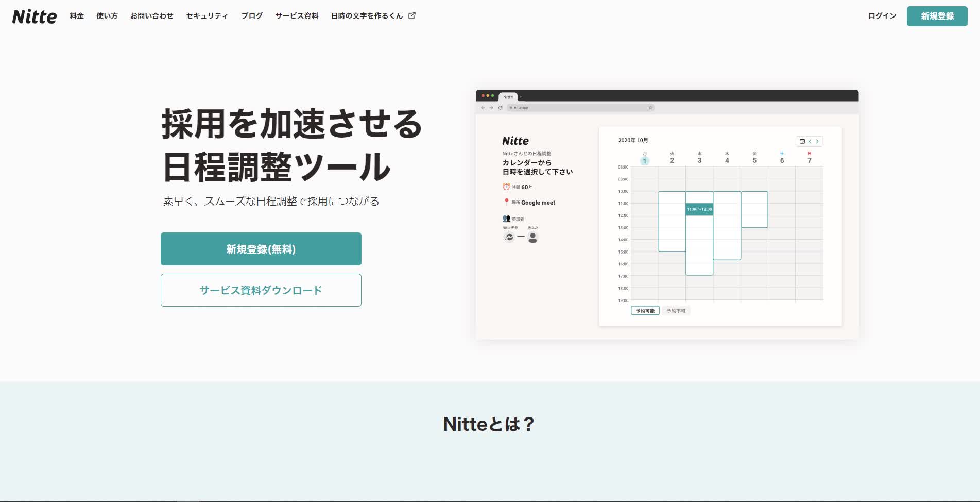Open 日時の文字を作るくん external link
The width and height of the screenshot is (980, 502).
(x=373, y=16)
